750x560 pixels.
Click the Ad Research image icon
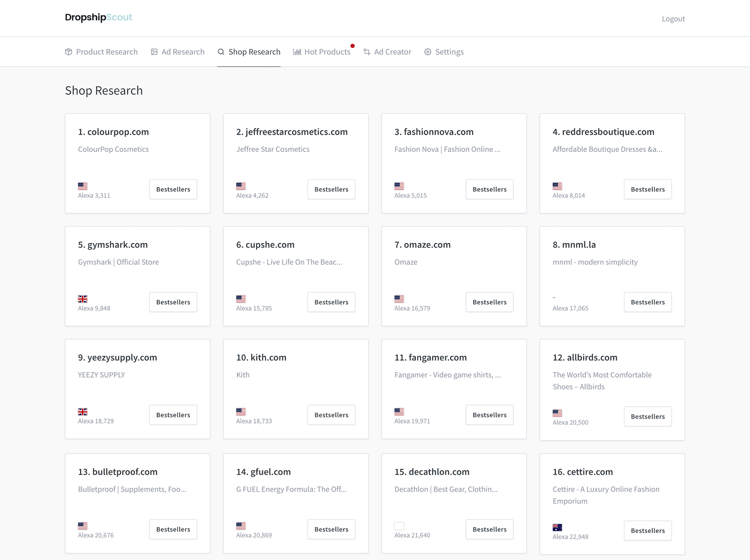[x=154, y=52]
